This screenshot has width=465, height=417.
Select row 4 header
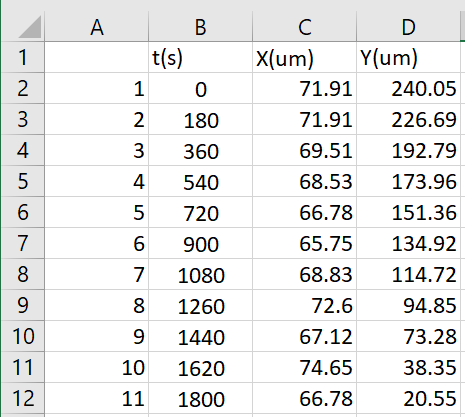[x=23, y=150]
